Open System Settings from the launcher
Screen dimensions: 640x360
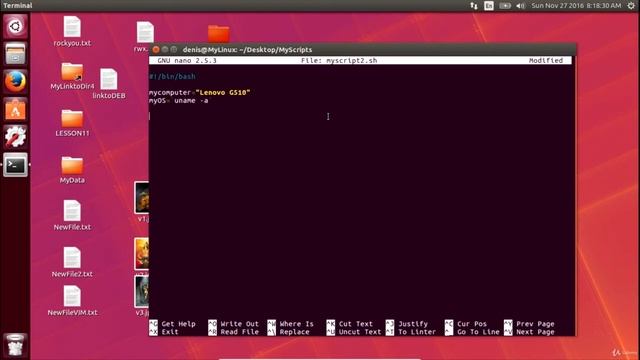pos(15,137)
